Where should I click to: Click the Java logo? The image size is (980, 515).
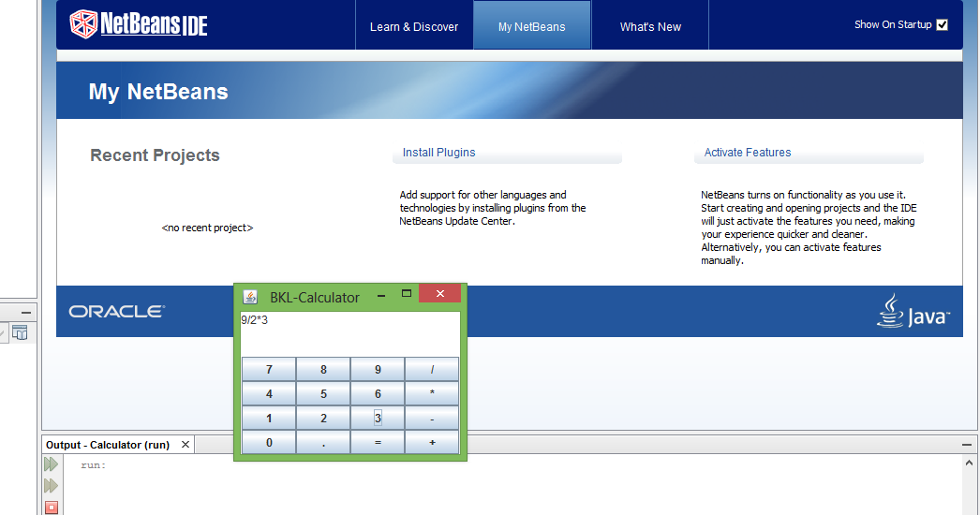[x=913, y=311]
